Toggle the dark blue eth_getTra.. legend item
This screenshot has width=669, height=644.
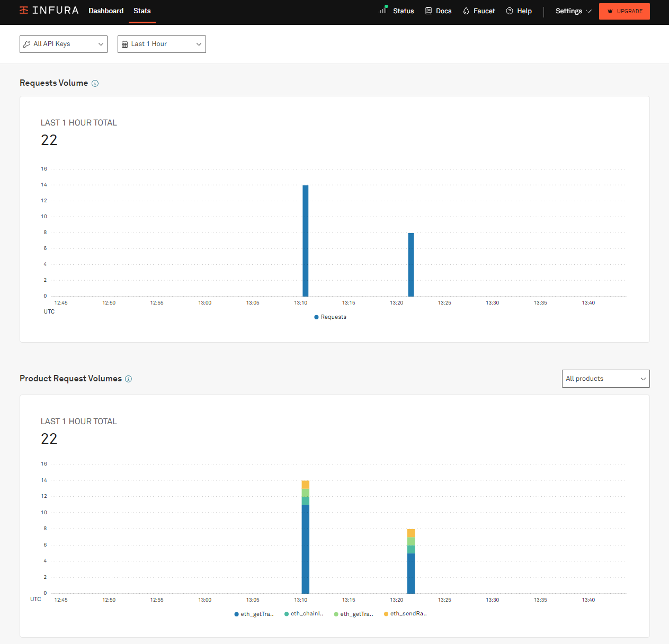254,614
